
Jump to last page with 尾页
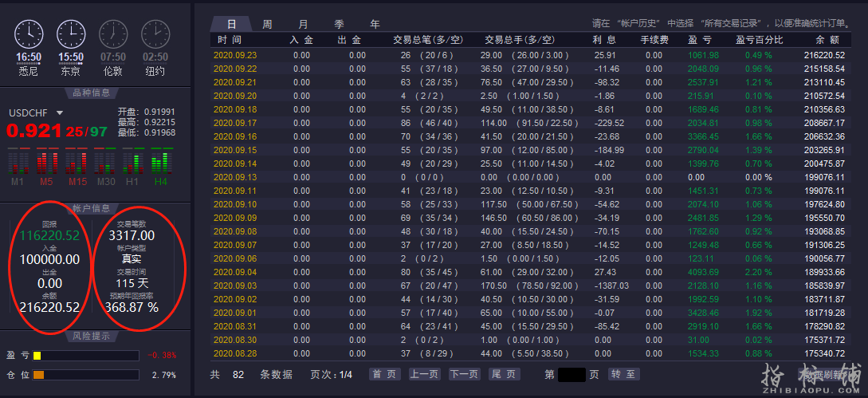click(503, 374)
